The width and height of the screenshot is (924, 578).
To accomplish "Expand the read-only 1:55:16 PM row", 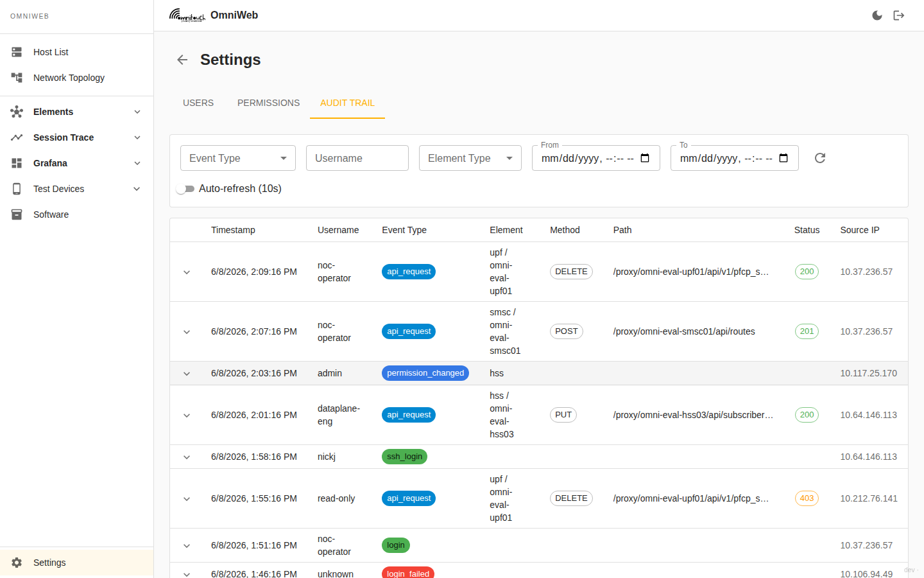I will click(x=187, y=499).
